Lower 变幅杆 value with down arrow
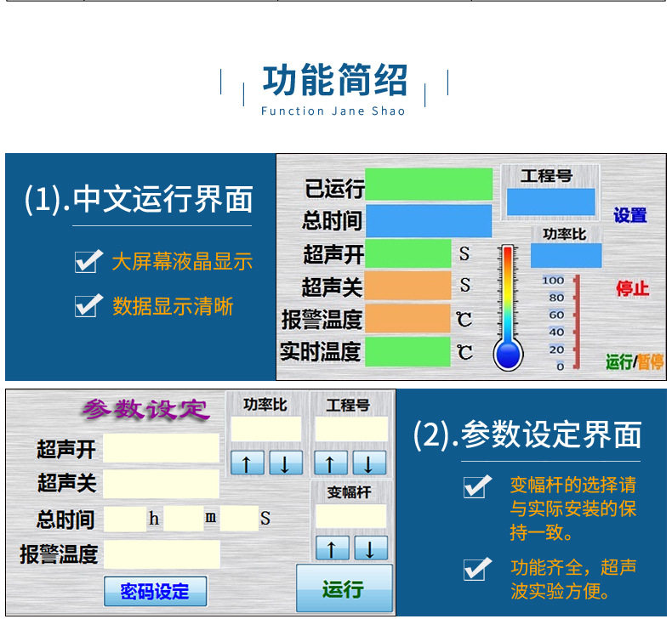The width and height of the screenshot is (672, 619). [371, 548]
